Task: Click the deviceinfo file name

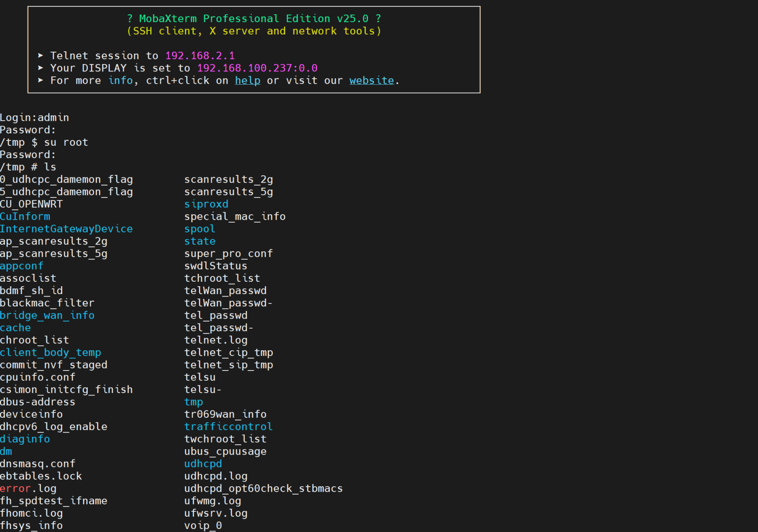Action: pos(32,414)
